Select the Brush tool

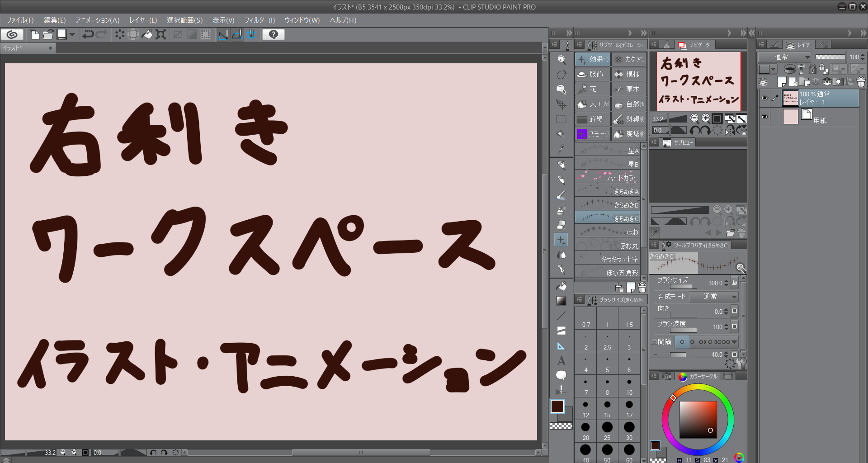561,195
